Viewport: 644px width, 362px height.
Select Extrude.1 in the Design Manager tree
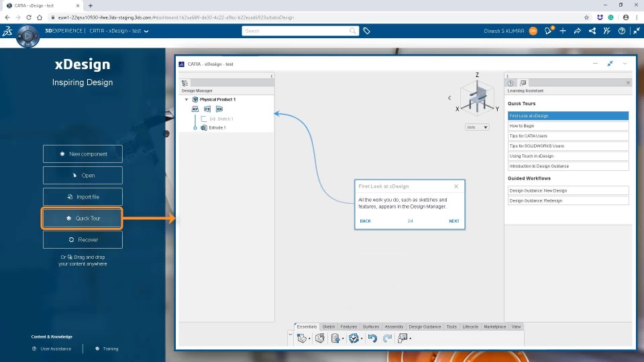point(217,127)
